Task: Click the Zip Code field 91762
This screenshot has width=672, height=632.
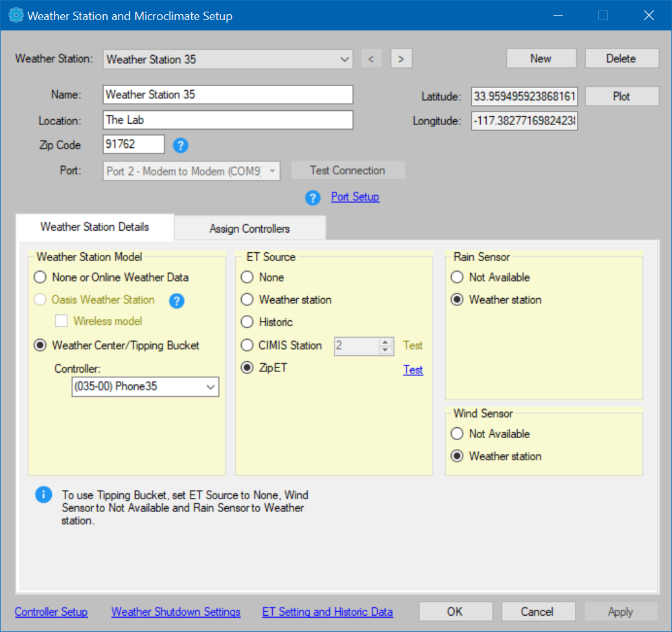Action: point(133,144)
